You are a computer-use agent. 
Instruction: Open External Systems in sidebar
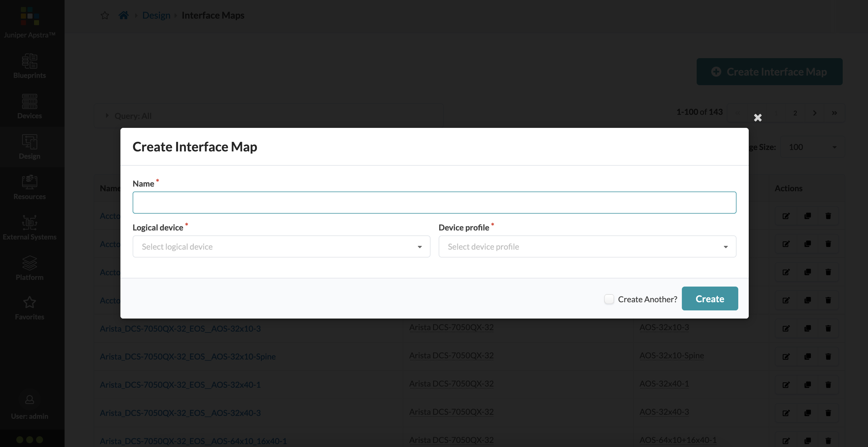click(x=30, y=228)
